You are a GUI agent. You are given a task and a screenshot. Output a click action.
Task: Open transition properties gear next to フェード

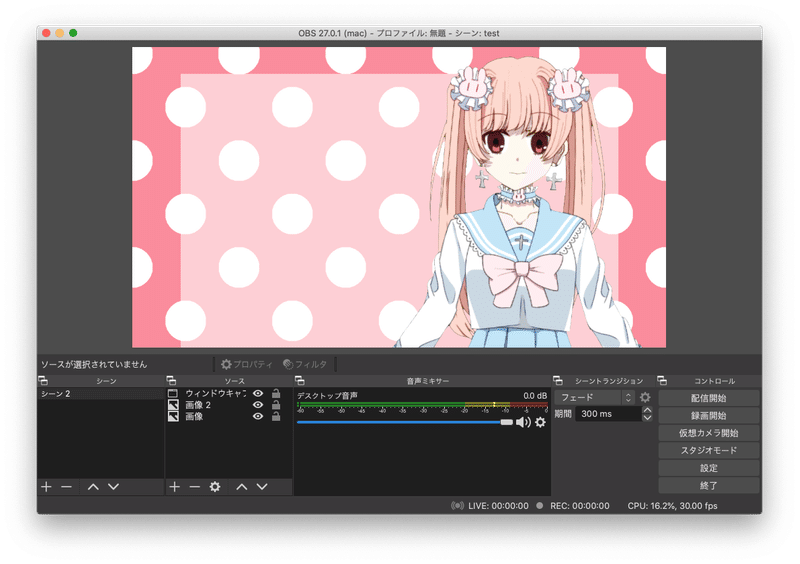[645, 397]
